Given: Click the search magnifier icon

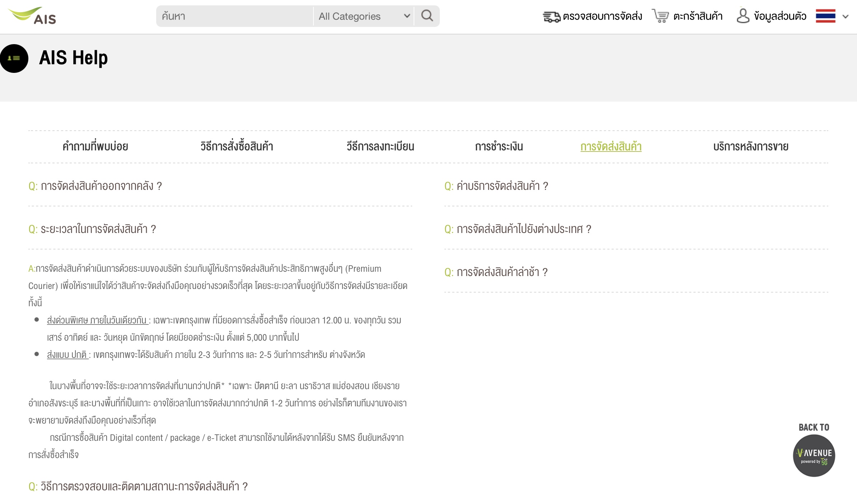Looking at the screenshot, I should click(x=427, y=16).
